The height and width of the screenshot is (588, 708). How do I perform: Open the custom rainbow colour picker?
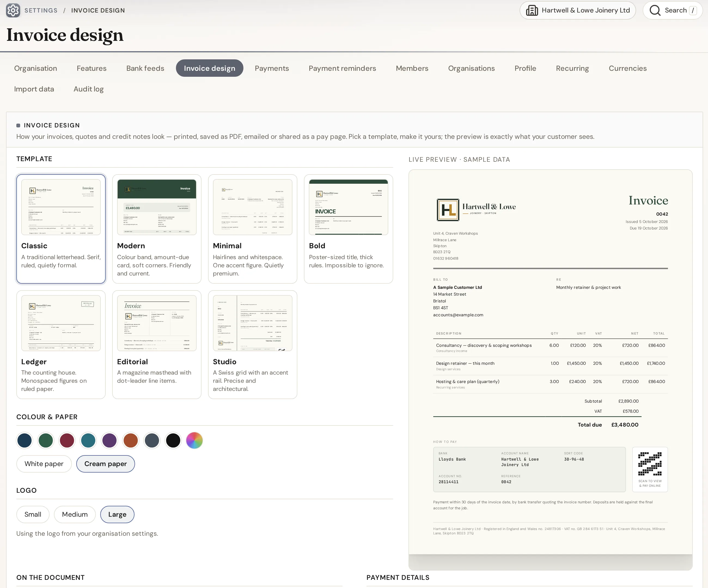pyautogui.click(x=194, y=440)
